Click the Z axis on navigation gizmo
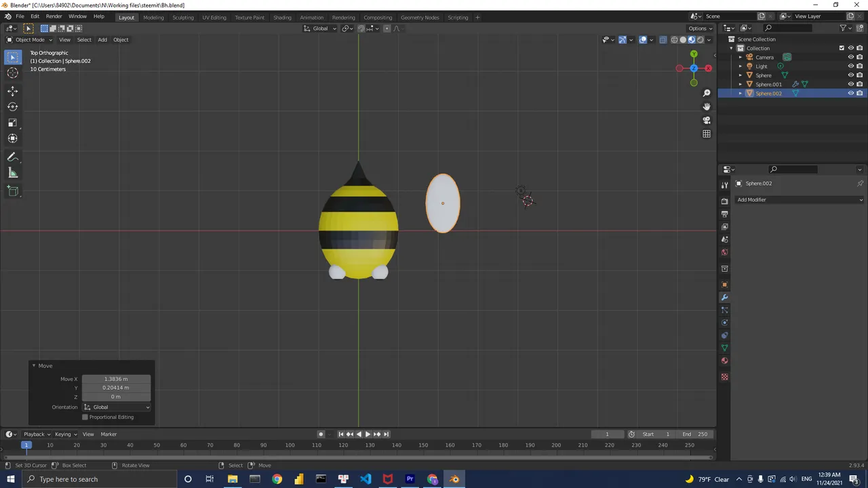This screenshot has height=488, width=868. [694, 68]
